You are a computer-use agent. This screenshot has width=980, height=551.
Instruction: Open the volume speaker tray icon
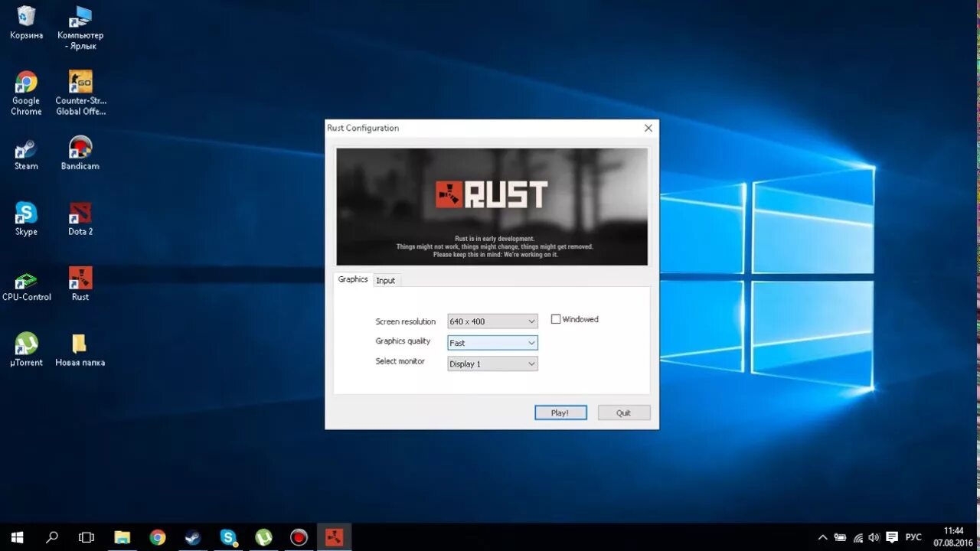[874, 537]
